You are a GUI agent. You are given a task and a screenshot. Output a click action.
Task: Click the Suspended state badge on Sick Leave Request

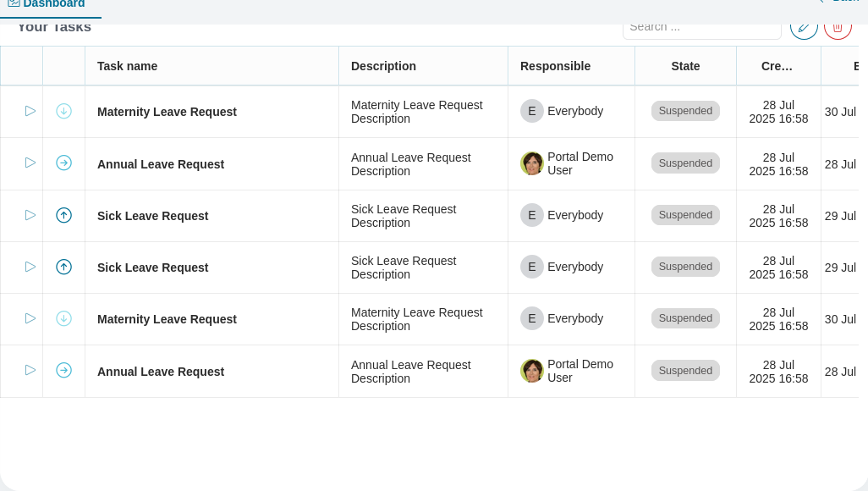(685, 215)
